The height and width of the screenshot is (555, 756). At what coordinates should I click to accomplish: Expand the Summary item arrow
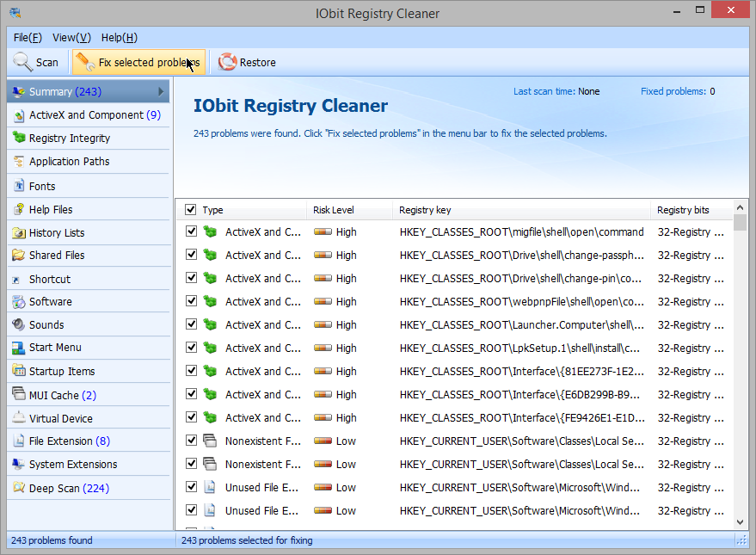click(x=161, y=91)
